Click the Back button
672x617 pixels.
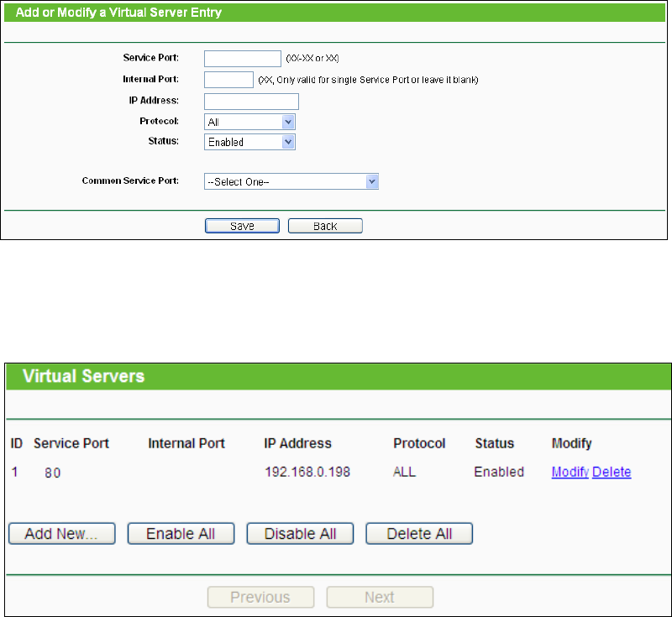[x=325, y=226]
